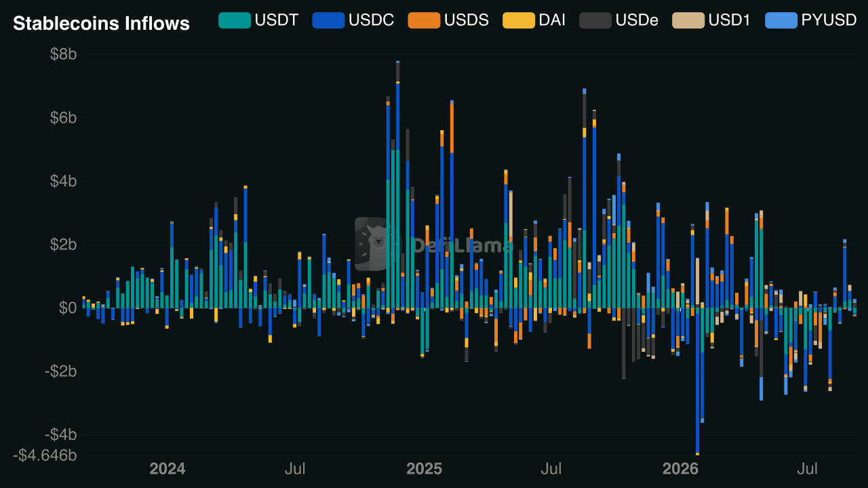Click the $2b y-axis label

click(x=63, y=244)
